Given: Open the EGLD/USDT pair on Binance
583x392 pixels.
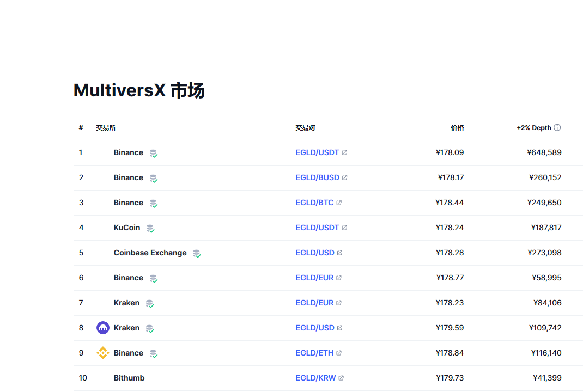Looking at the screenshot, I should [317, 152].
